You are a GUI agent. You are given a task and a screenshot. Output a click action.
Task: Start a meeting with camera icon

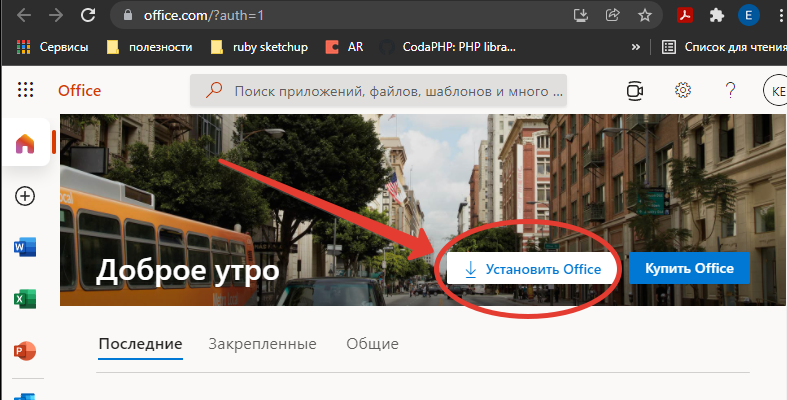pos(635,91)
